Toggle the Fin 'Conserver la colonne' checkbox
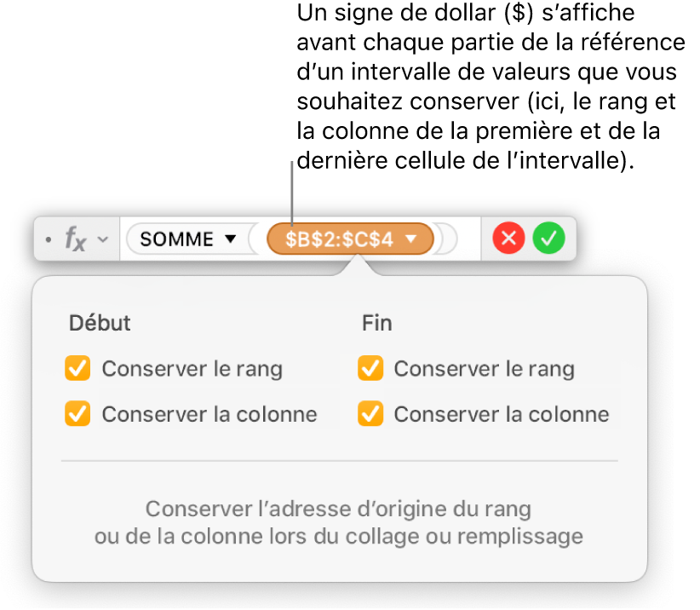Image resolution: width=700 pixels, height=610 pixels. [x=370, y=414]
